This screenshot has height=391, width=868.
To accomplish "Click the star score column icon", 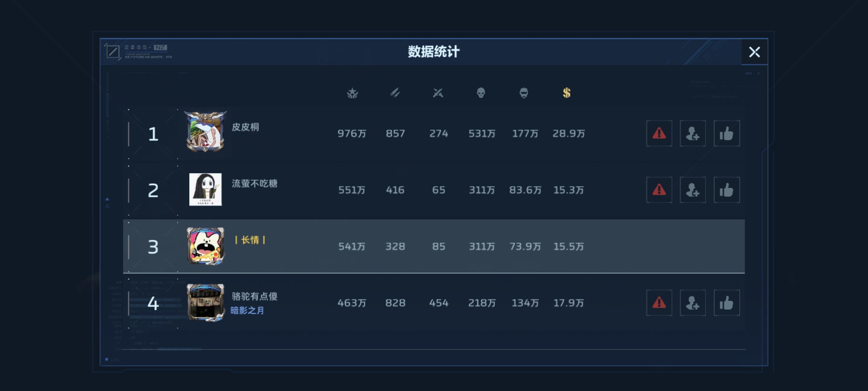I will 352,93.
